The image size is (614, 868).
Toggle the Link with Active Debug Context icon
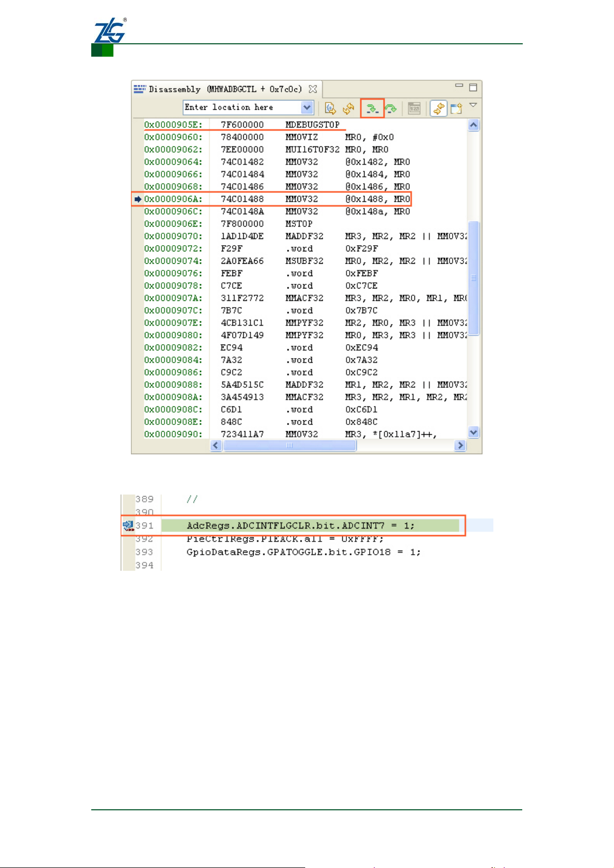[x=438, y=108]
